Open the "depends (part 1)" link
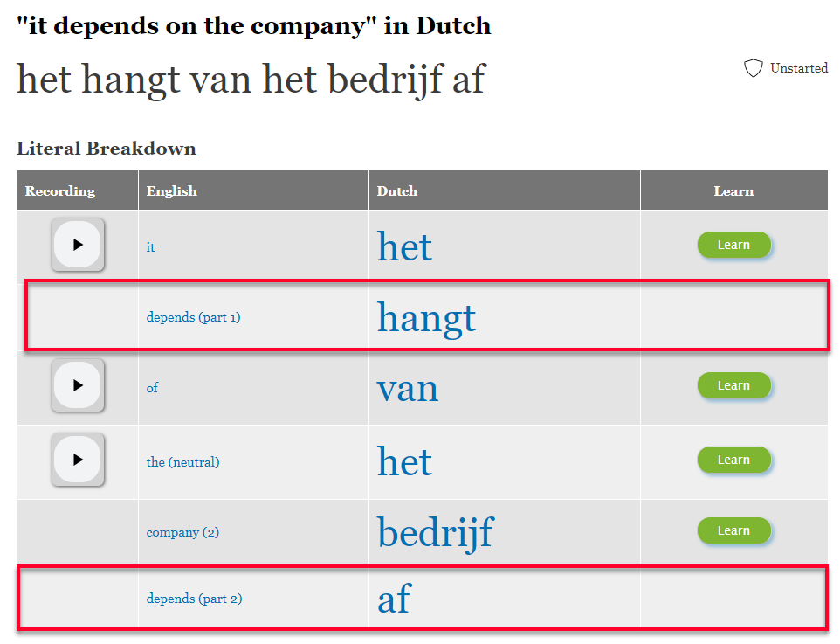Image resolution: width=840 pixels, height=644 pixels. click(193, 317)
